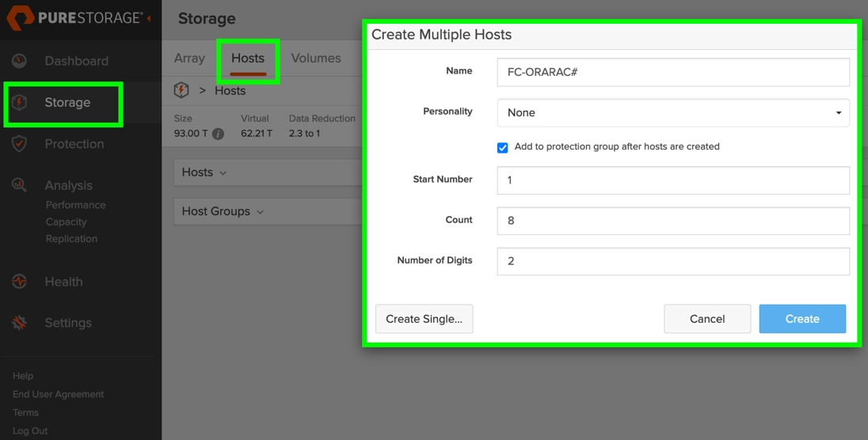The height and width of the screenshot is (440, 868).
Task: Click the array icon in the breadcrumb
Action: 181,90
